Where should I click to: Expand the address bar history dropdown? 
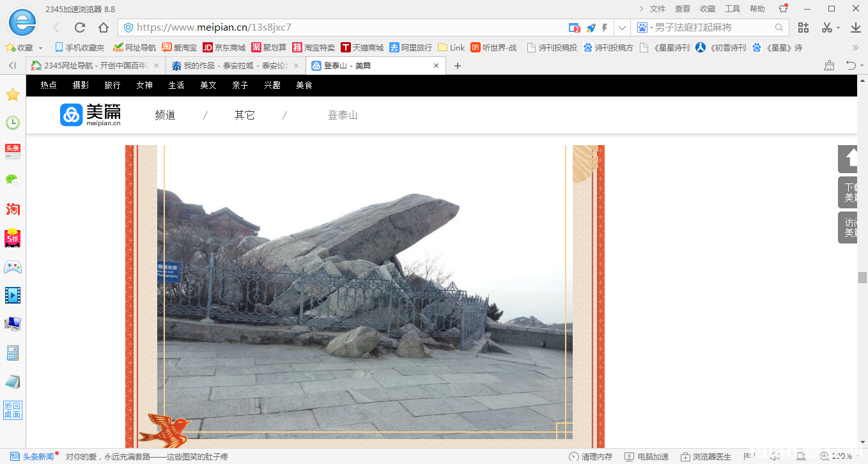tap(622, 27)
